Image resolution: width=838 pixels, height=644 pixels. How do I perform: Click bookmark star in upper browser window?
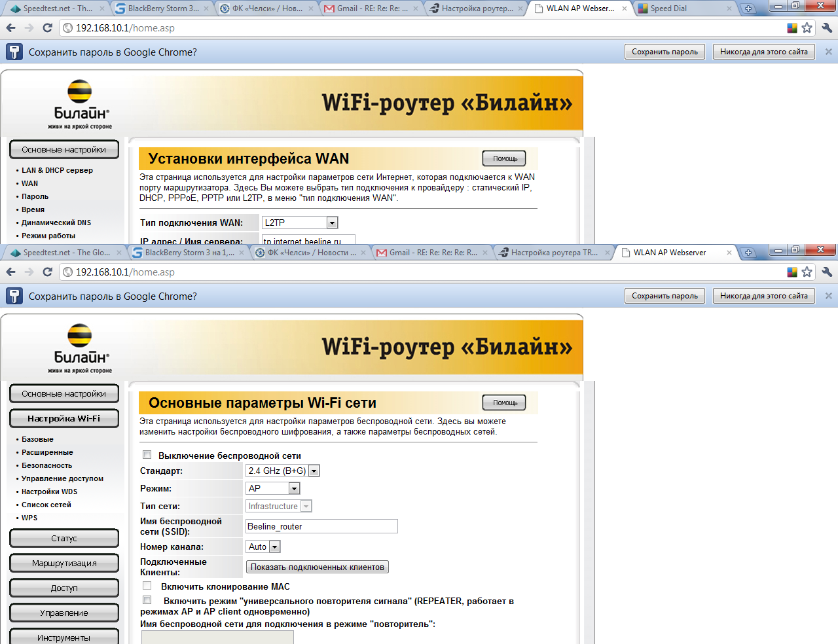(807, 27)
